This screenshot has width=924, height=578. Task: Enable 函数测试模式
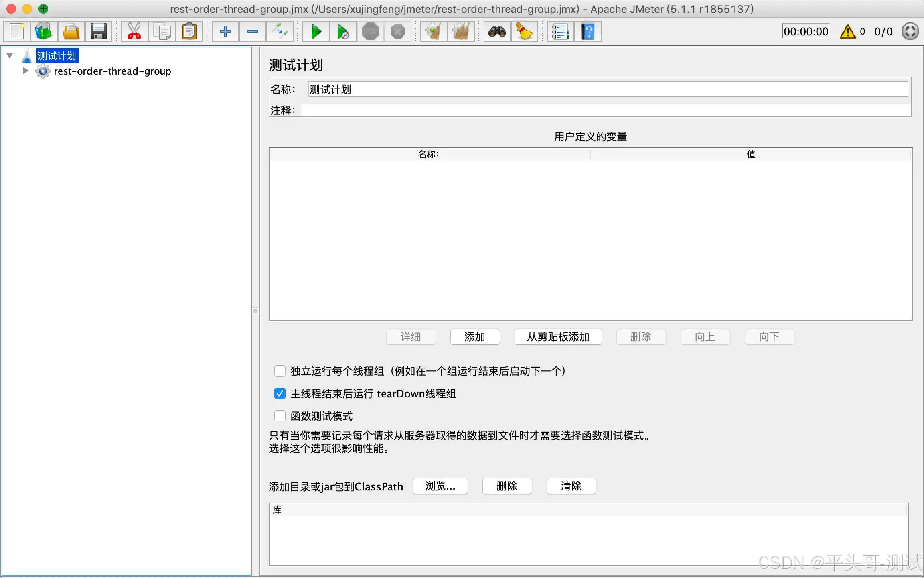pyautogui.click(x=280, y=416)
